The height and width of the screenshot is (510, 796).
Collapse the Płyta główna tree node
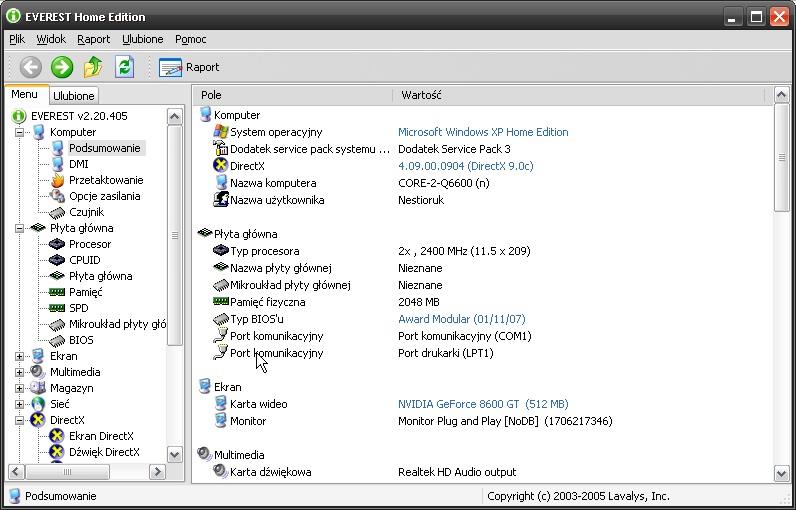point(19,228)
